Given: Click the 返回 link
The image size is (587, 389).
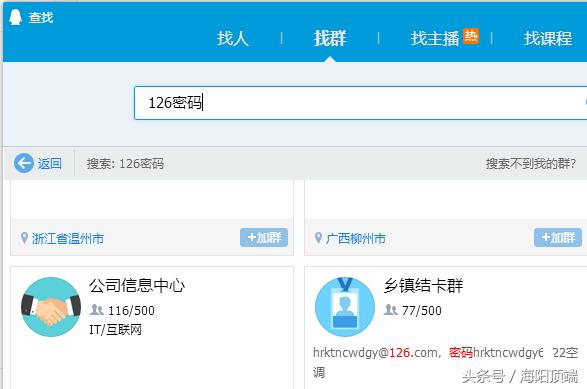Looking at the screenshot, I should (x=50, y=163).
